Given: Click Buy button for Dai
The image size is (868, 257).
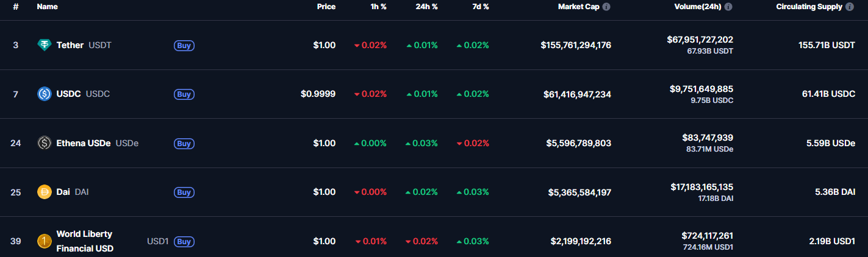Looking at the screenshot, I should click(184, 192).
